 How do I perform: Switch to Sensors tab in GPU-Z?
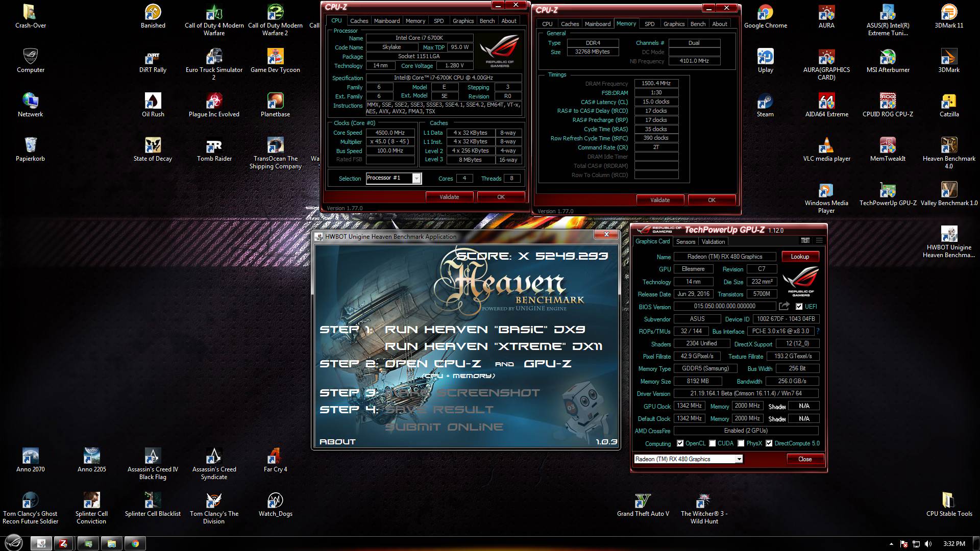click(x=685, y=242)
